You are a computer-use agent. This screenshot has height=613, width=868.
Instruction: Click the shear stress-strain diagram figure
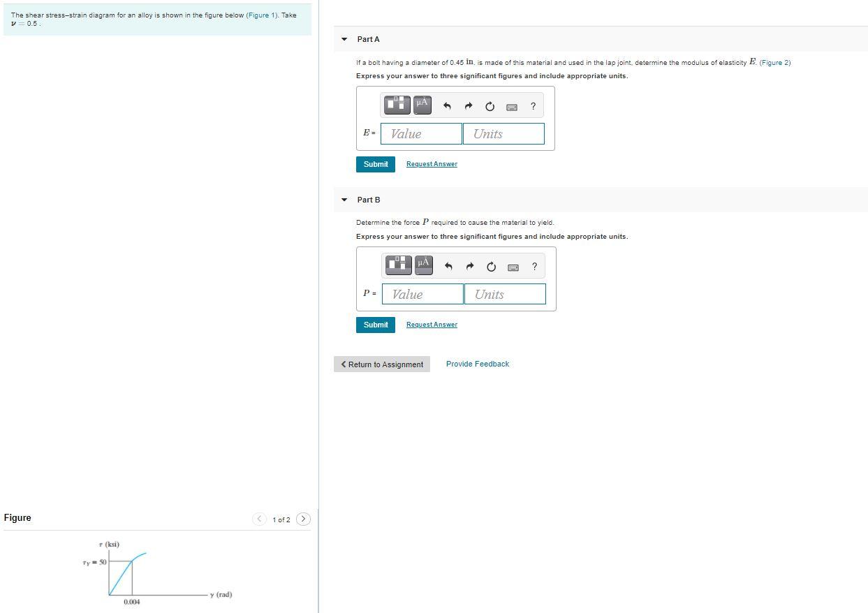(156, 573)
